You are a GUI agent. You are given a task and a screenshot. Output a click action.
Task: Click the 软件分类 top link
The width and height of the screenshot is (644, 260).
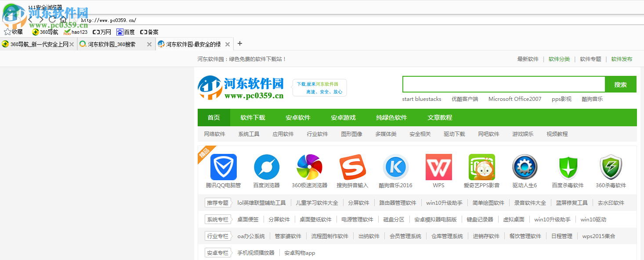559,59
